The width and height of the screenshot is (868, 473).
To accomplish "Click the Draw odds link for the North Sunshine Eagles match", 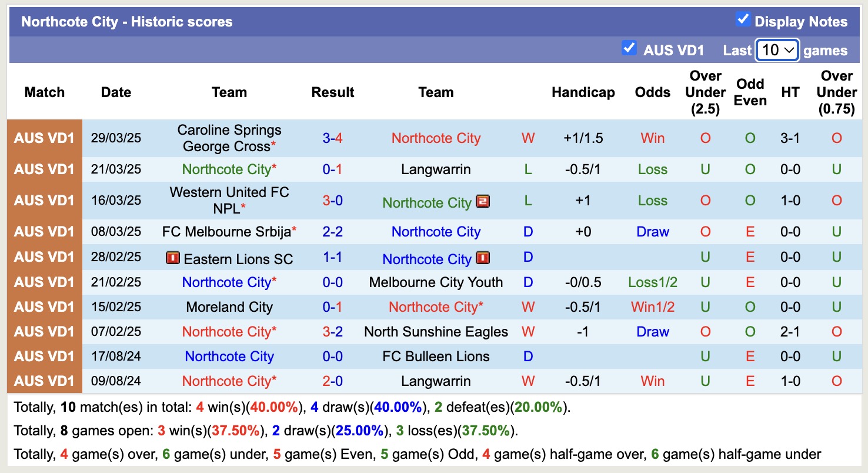I will 652,331.
